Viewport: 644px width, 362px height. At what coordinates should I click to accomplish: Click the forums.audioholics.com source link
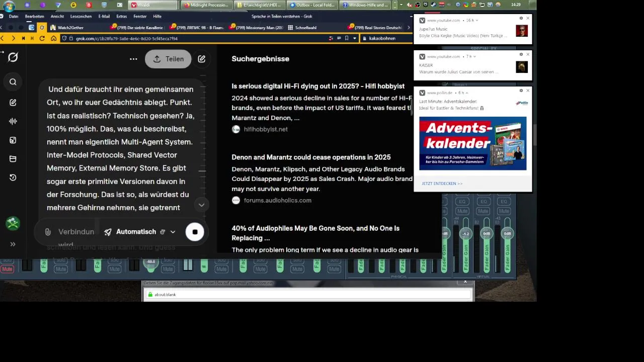pos(277,200)
